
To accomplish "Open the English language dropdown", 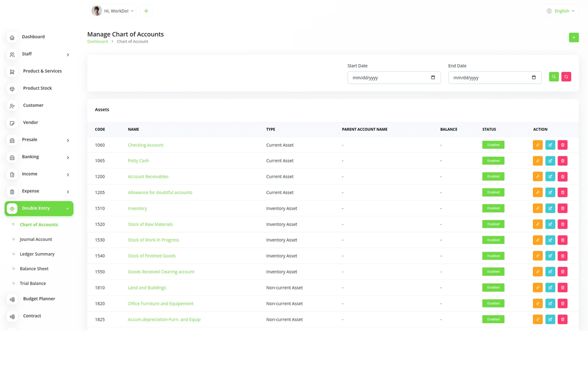I will click(x=560, y=11).
